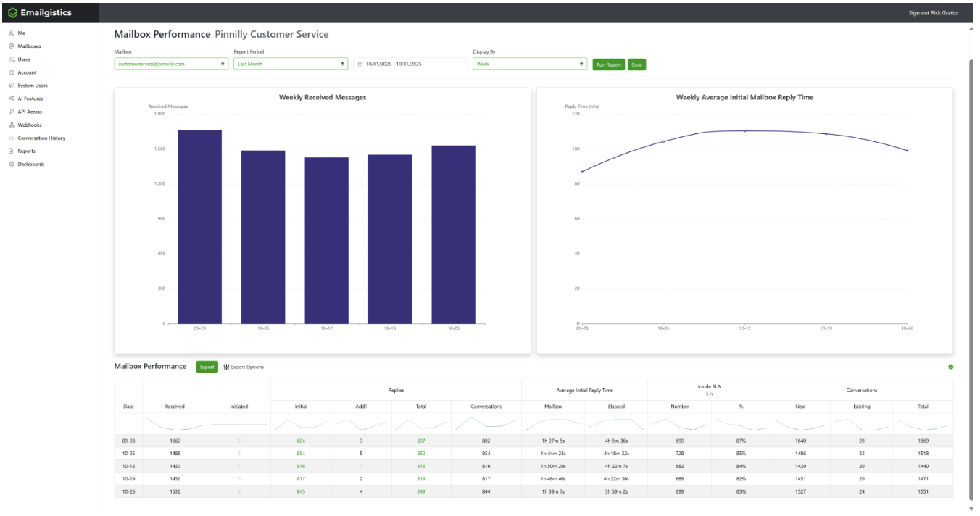
Task: Click the Mailboxes sidebar icon
Action: pyautogui.click(x=12, y=46)
